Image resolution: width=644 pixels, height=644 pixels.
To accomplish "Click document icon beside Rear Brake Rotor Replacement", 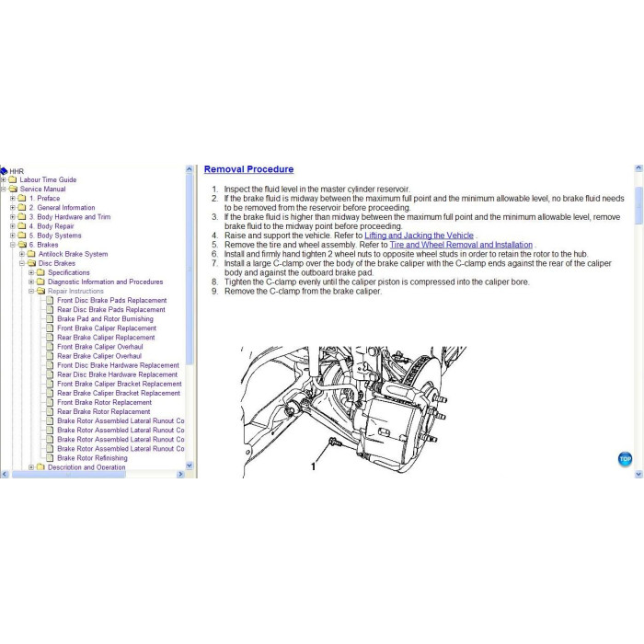I will (x=50, y=411).
